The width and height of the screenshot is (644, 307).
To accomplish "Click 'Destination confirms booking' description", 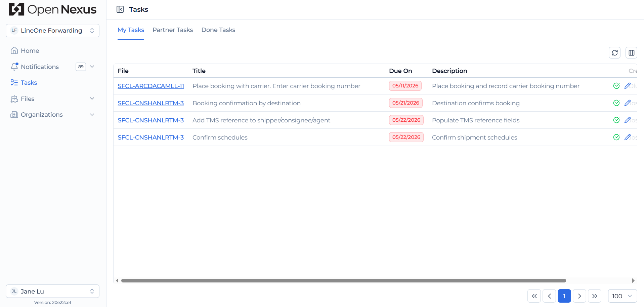I will click(x=476, y=103).
